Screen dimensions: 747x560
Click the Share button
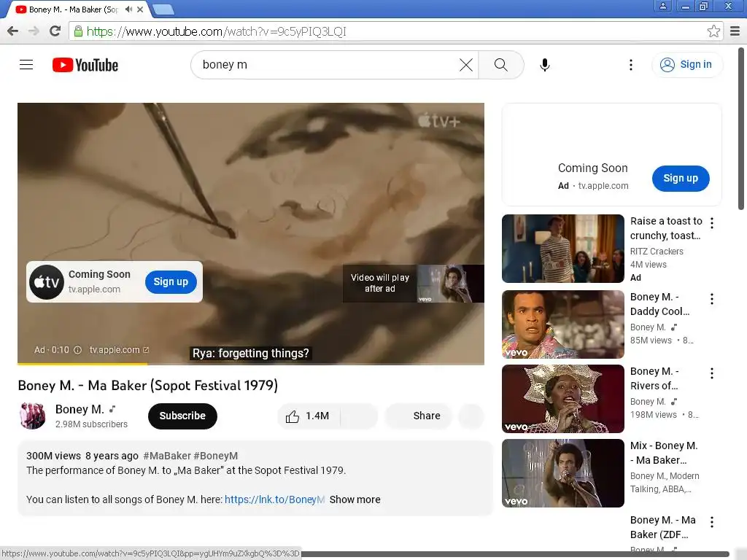click(419, 416)
